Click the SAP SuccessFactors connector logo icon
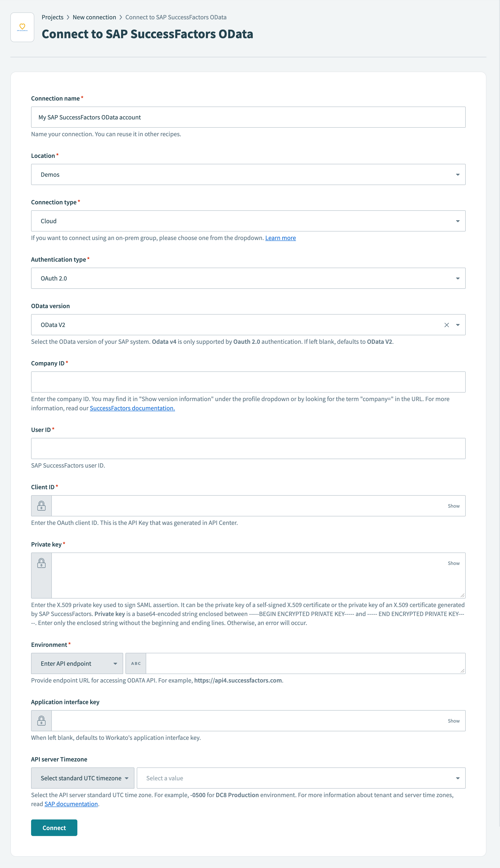The height and width of the screenshot is (868, 500). click(x=22, y=27)
